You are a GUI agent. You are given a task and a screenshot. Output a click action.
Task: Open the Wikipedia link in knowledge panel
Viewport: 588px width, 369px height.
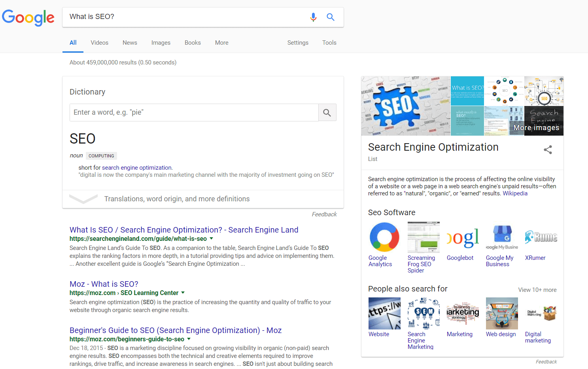click(x=515, y=193)
